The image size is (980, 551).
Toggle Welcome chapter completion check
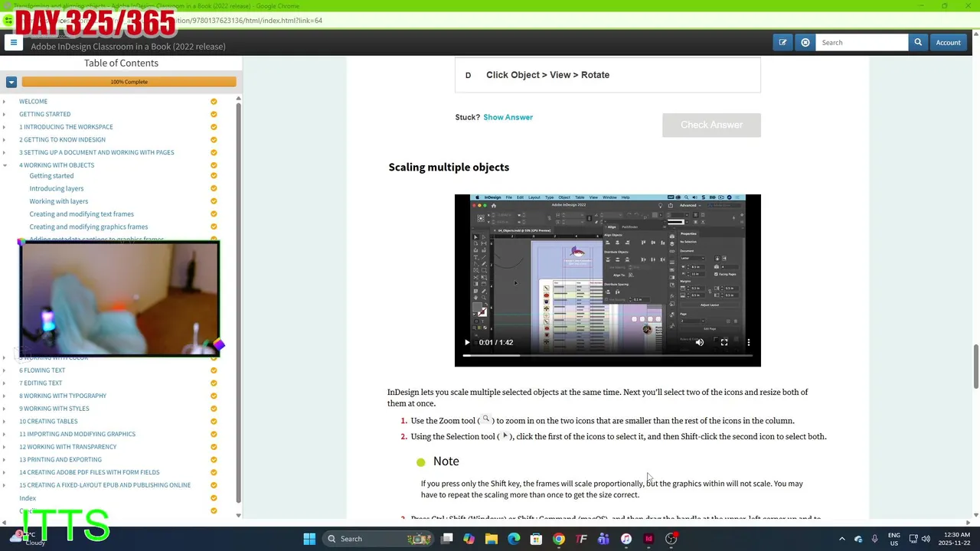click(214, 102)
